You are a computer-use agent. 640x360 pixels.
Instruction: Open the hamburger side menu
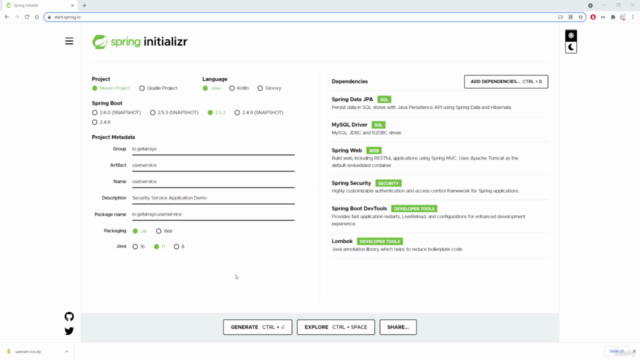(x=69, y=41)
